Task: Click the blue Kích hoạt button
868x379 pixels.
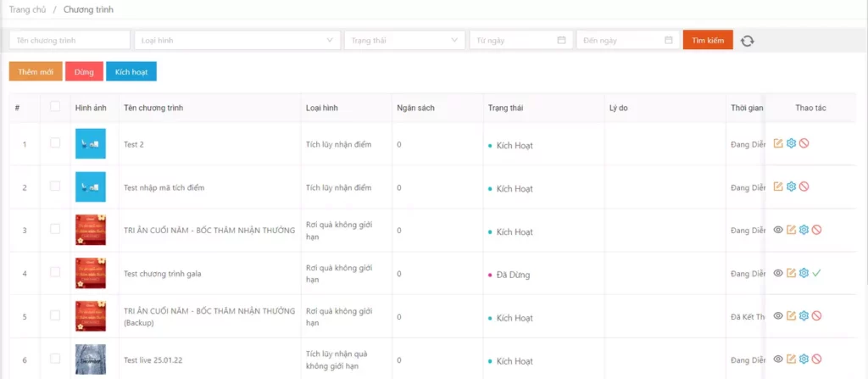Action: (x=131, y=72)
